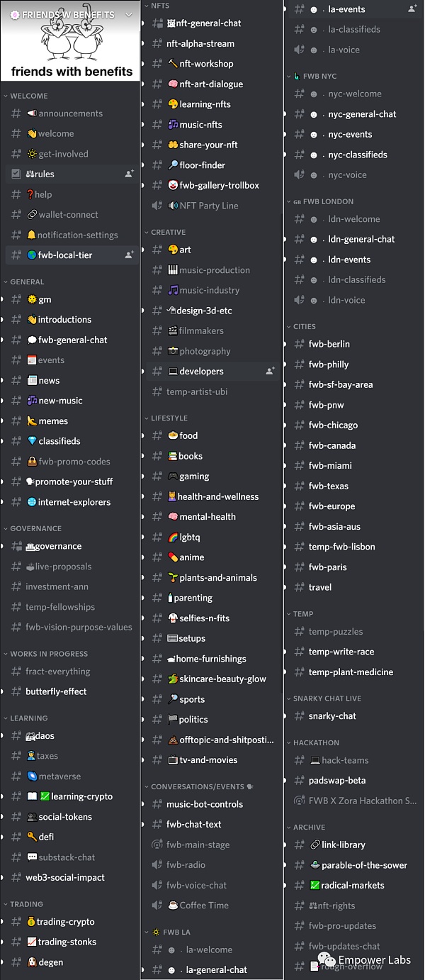Click the speaker icon for Coffee Time
Screen dimensions: 425x980
pyautogui.click(x=157, y=906)
